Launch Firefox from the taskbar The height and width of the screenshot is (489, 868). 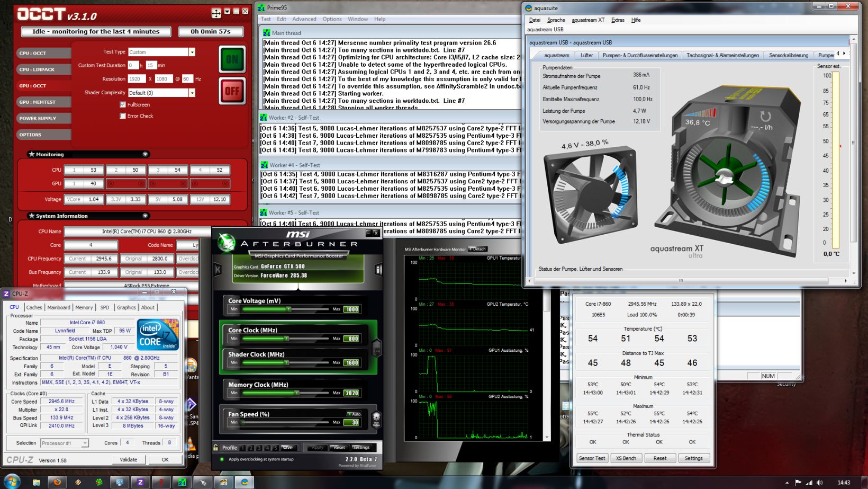(x=57, y=482)
